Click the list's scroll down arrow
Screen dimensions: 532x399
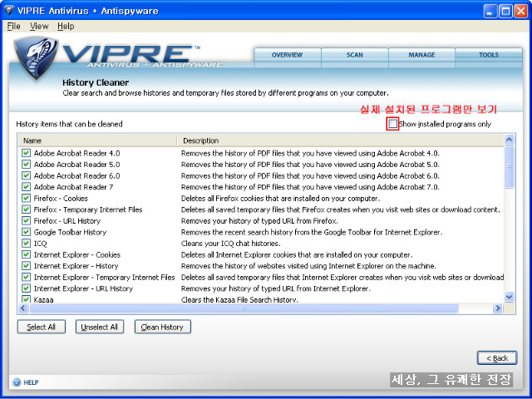(x=510, y=298)
